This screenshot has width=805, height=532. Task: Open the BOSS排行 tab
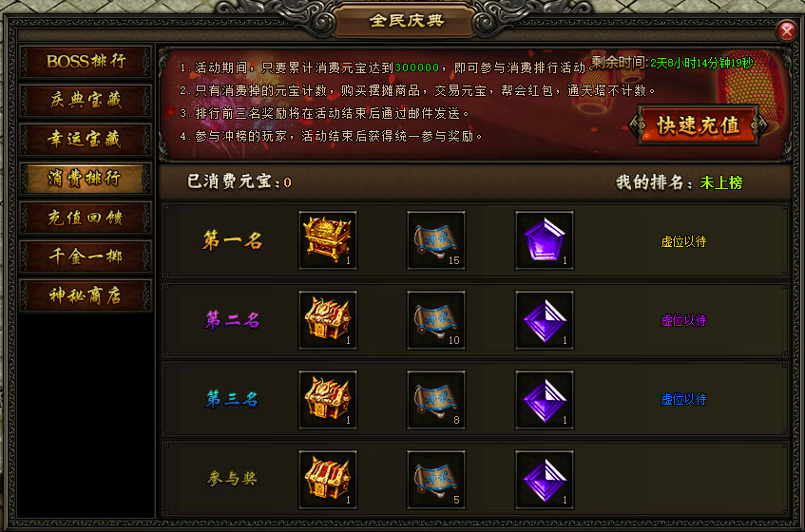point(86,62)
